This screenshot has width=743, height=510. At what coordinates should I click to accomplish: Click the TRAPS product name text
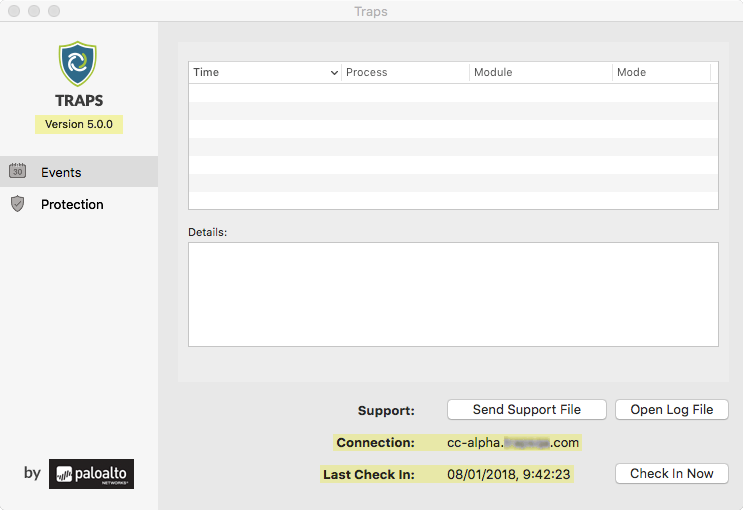pos(79,100)
